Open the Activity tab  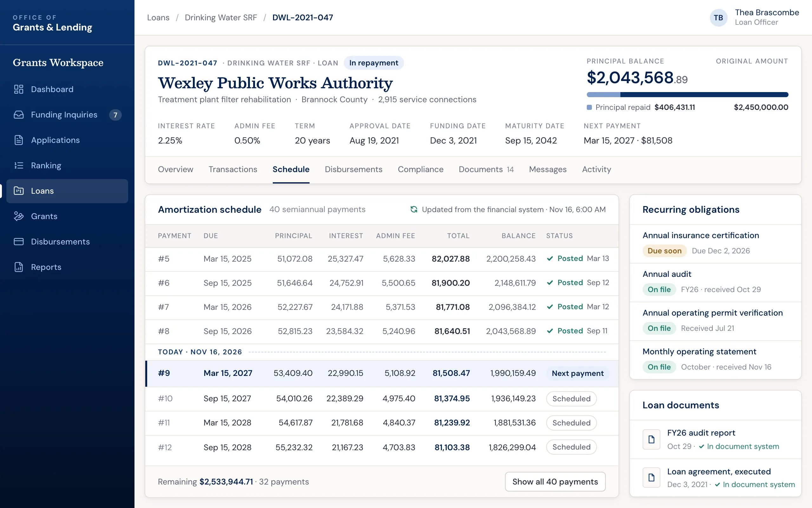[x=596, y=169]
